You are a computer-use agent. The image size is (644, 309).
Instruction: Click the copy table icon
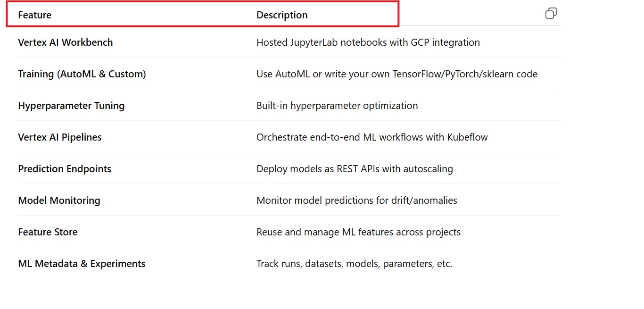[x=551, y=14]
